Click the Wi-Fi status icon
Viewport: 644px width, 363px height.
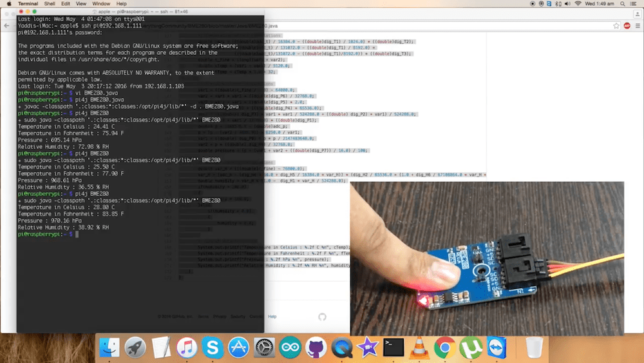pos(578,4)
